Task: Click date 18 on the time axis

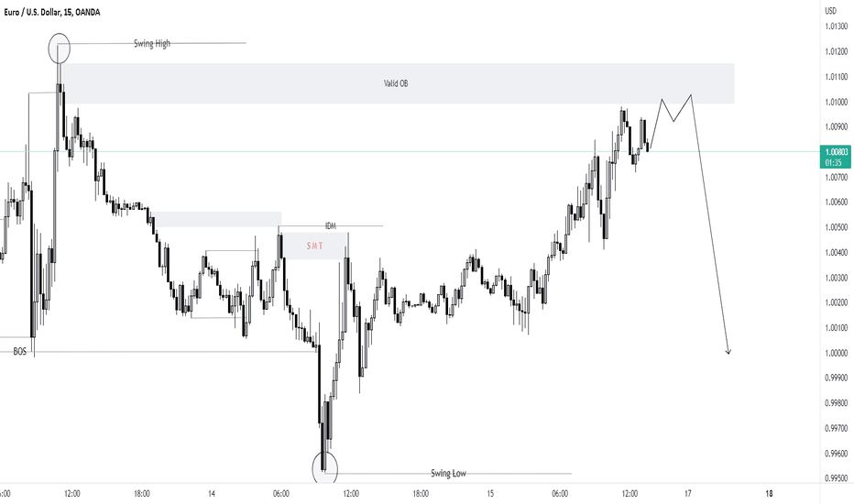Action: click(769, 494)
